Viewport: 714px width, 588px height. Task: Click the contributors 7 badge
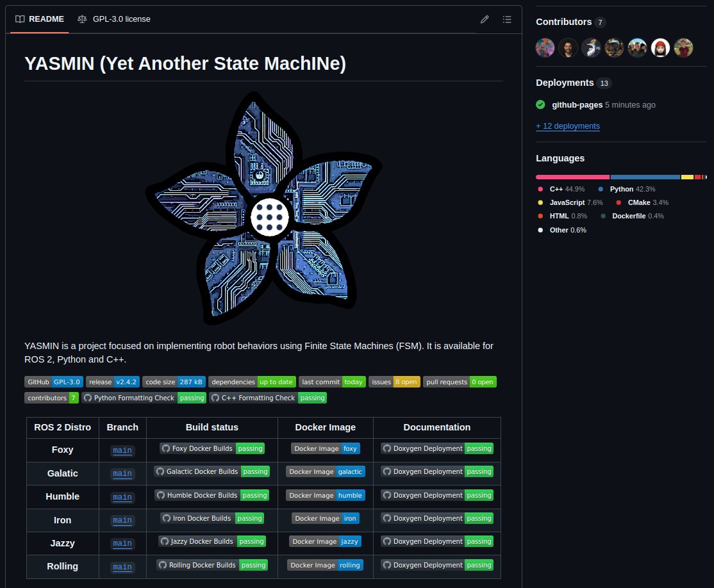pos(51,398)
